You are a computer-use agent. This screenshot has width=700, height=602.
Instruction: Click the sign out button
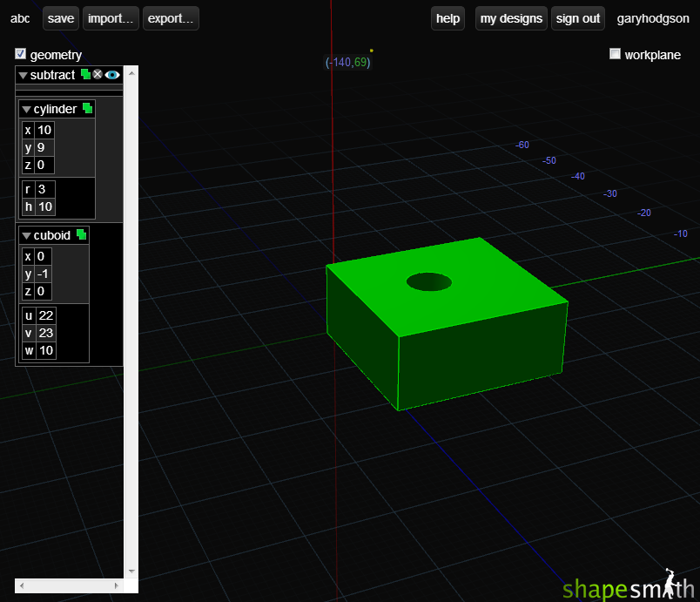pyautogui.click(x=578, y=18)
